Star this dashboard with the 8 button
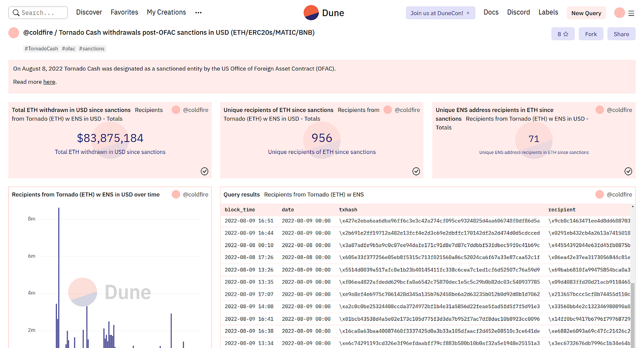This screenshot has width=644, height=348. pos(563,34)
